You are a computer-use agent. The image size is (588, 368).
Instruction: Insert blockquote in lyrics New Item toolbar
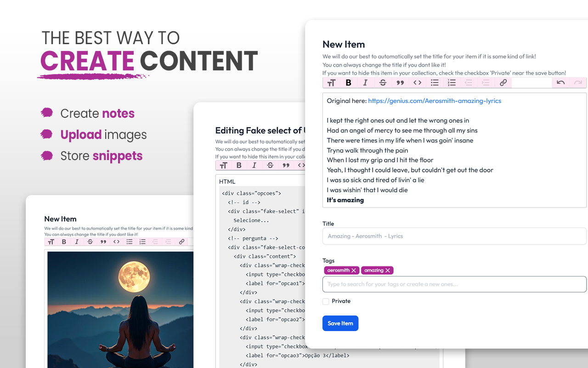(400, 83)
